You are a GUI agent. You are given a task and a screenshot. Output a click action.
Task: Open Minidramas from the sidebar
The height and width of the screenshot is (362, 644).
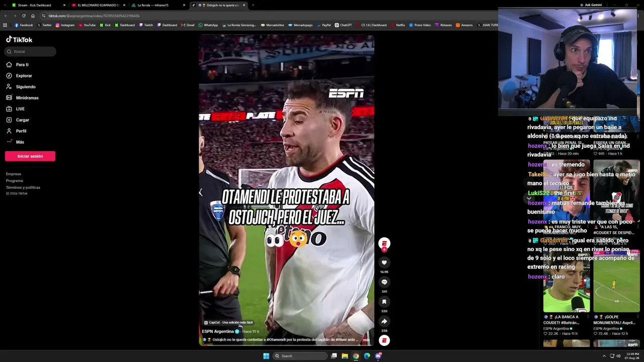[x=22, y=98]
